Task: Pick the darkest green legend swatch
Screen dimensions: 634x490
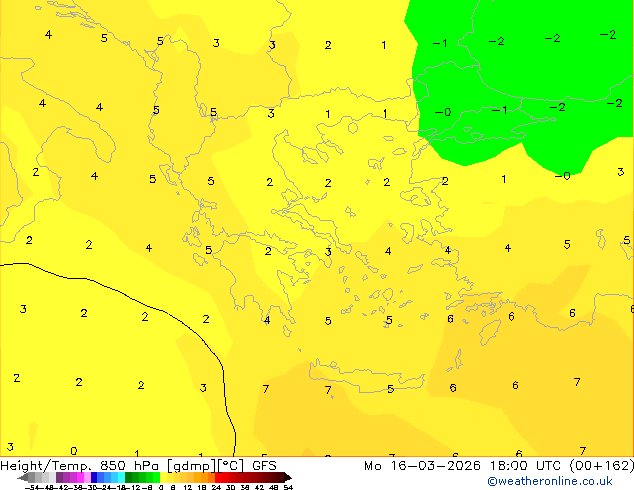Action: (129, 478)
